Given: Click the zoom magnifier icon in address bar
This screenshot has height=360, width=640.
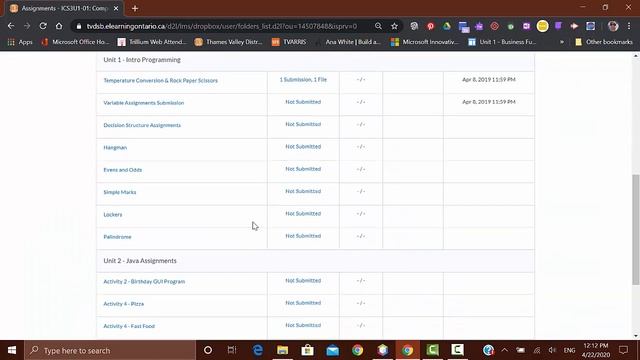Looking at the screenshot, I should pyautogui.click(x=378, y=26).
